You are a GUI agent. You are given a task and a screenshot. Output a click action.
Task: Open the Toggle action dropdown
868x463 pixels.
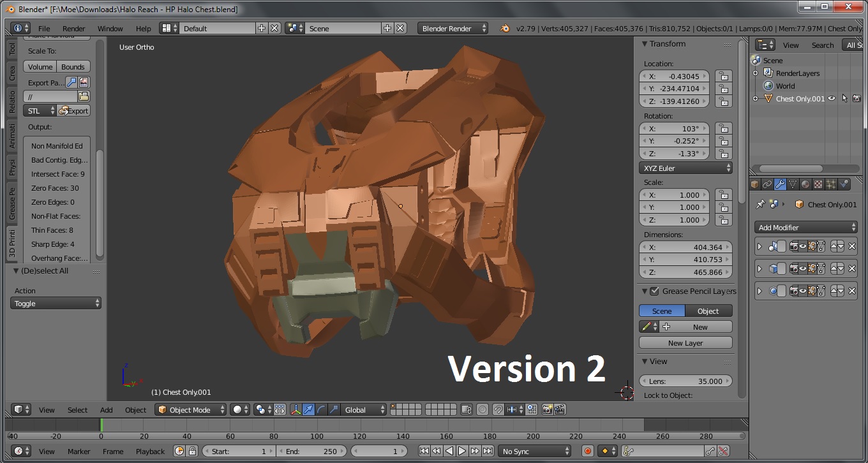point(56,303)
